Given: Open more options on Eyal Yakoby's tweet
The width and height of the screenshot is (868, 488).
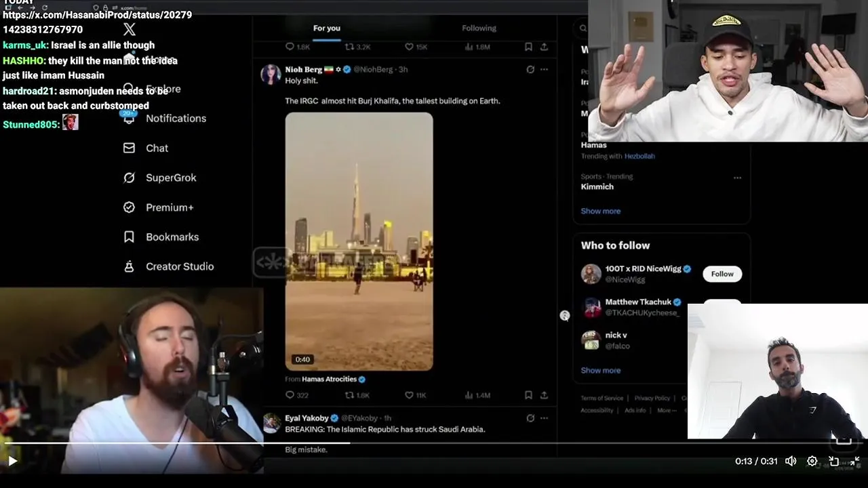Looking at the screenshot, I should (544, 418).
